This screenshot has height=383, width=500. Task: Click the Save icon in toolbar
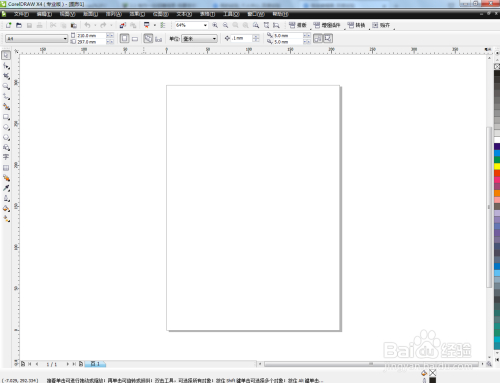click(x=29, y=25)
